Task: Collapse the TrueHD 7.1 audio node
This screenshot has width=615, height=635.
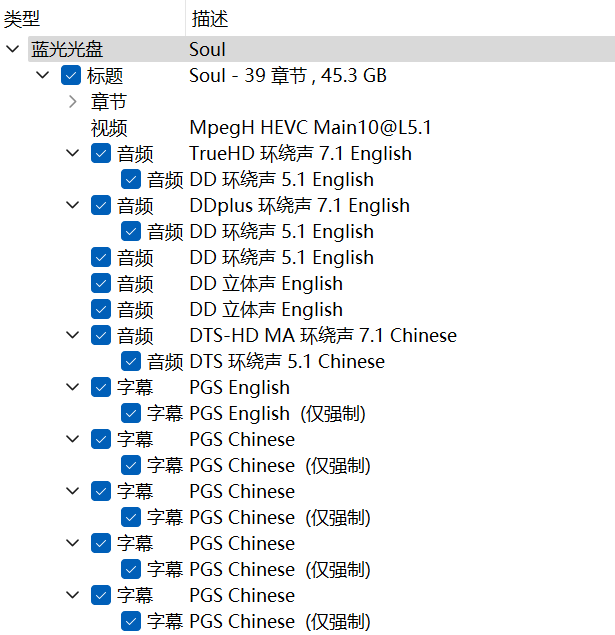Action: coord(72,153)
